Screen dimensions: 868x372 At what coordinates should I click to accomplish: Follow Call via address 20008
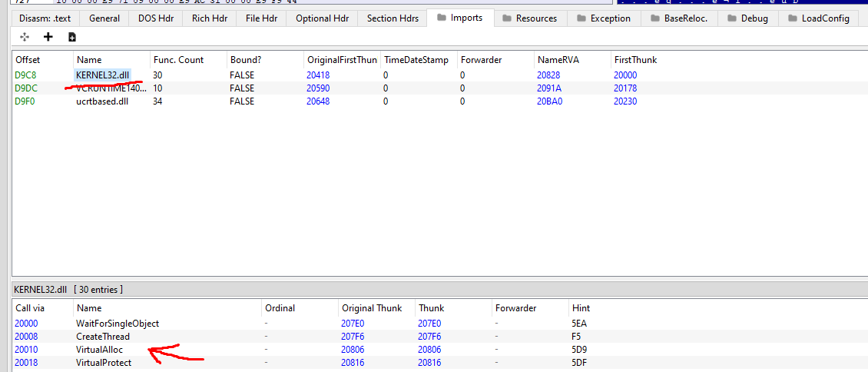pos(27,336)
